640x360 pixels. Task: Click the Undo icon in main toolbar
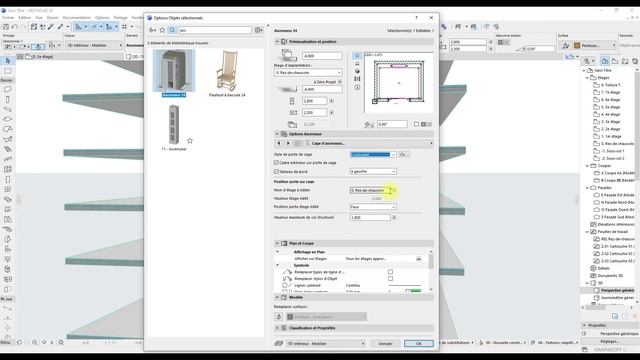(15, 27)
